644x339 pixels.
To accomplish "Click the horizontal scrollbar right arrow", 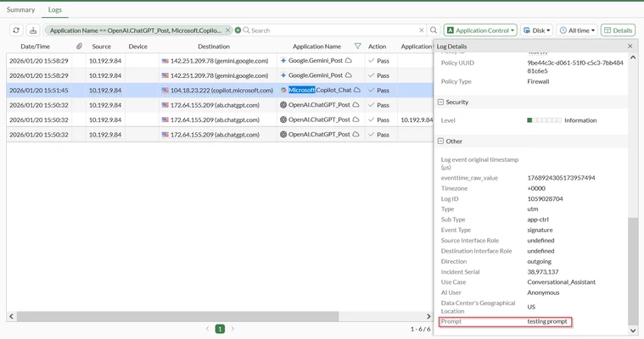I will 428,316.
